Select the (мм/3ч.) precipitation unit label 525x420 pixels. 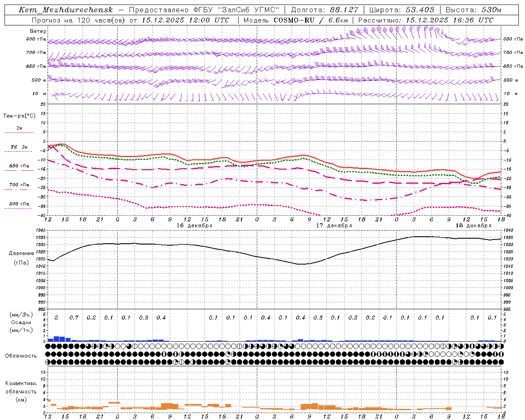(x=21, y=315)
